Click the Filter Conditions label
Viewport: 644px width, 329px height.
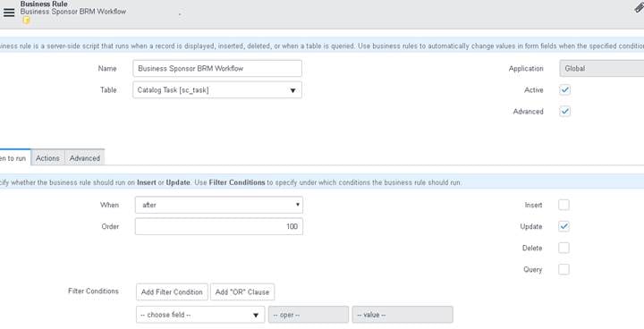(93, 291)
